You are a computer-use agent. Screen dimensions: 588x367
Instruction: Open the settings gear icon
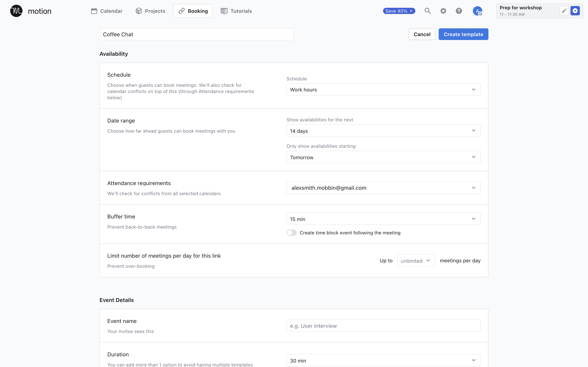point(443,11)
